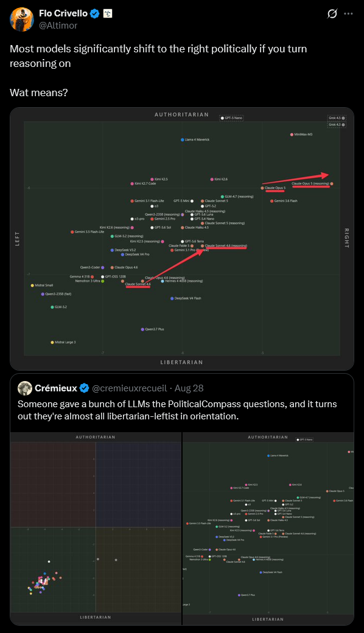Image resolution: width=364 pixels, height=633 pixels.
Task: Open Flo Crivello's profile avatar
Action: (x=22, y=19)
